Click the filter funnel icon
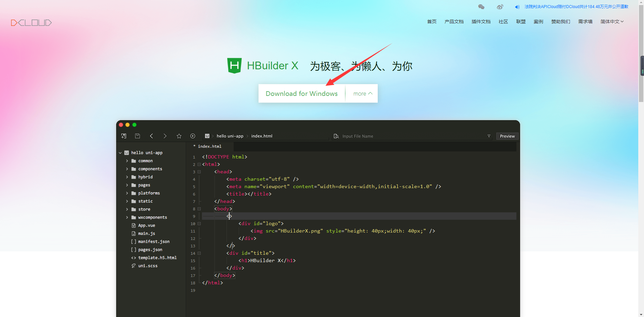 [x=489, y=136]
